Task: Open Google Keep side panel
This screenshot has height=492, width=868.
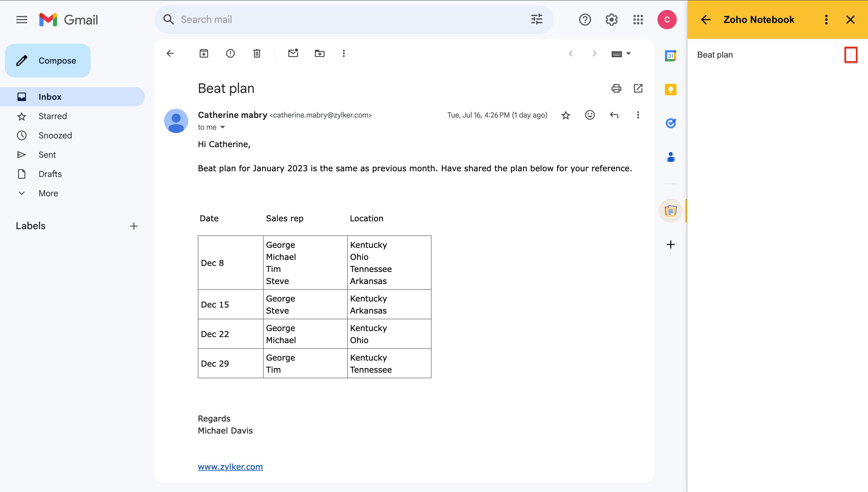Action: pyautogui.click(x=671, y=90)
